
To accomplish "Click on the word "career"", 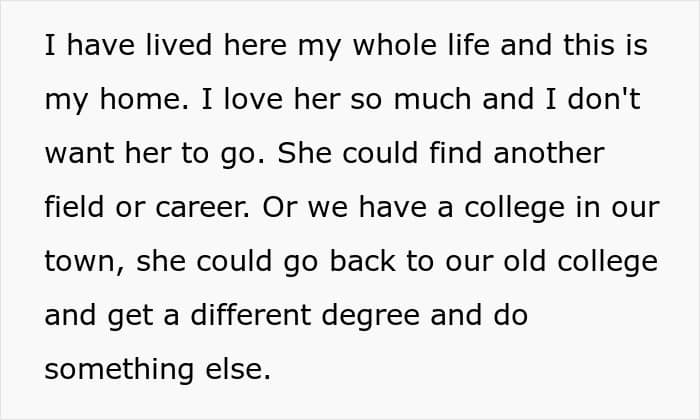I will tap(198, 208).
